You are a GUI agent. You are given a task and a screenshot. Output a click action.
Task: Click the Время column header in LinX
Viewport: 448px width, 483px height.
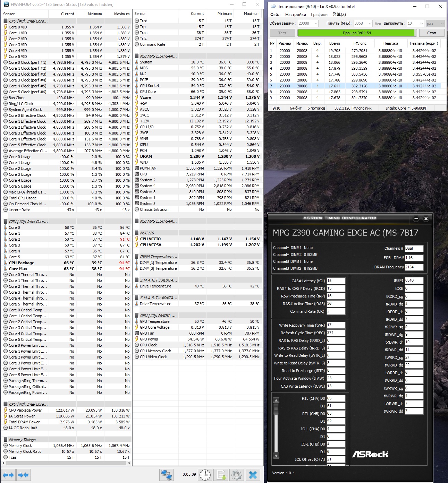pyautogui.click(x=335, y=43)
